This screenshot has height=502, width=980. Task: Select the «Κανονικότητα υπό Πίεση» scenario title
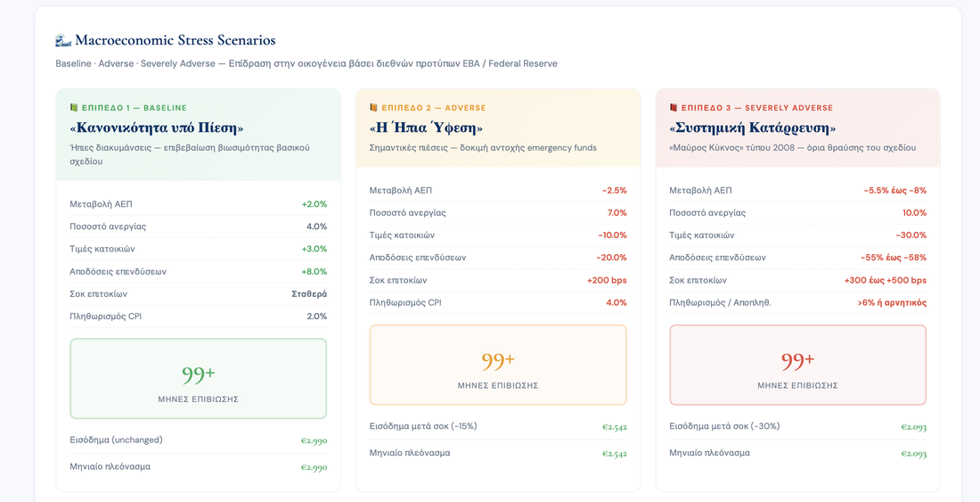click(157, 128)
